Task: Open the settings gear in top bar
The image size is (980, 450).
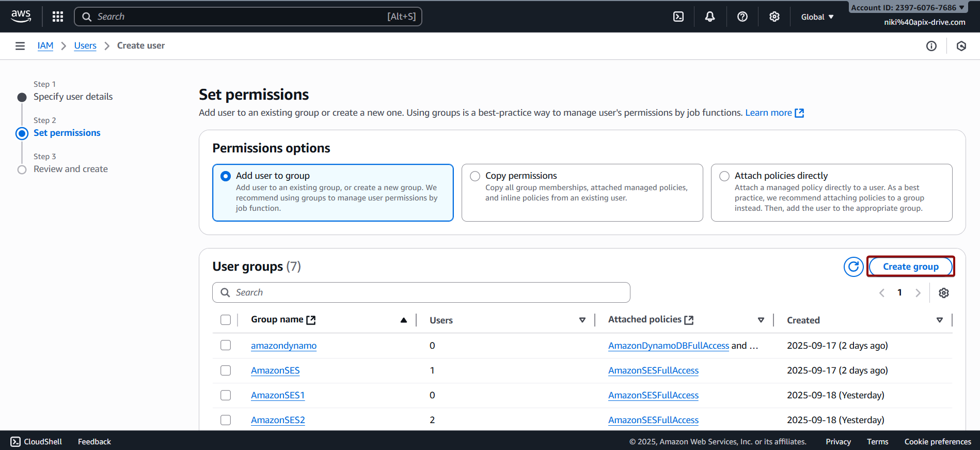Action: pos(774,17)
